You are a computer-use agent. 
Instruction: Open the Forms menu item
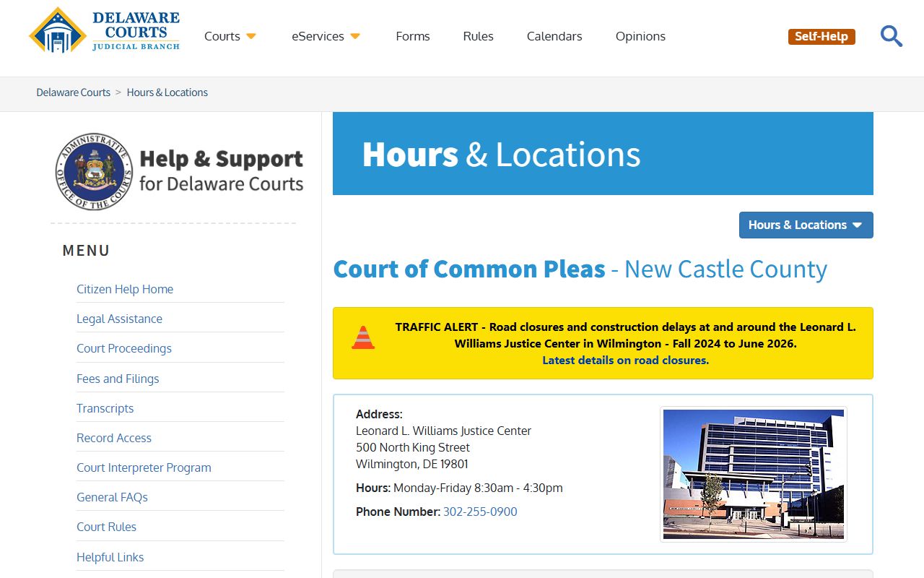pyautogui.click(x=413, y=36)
